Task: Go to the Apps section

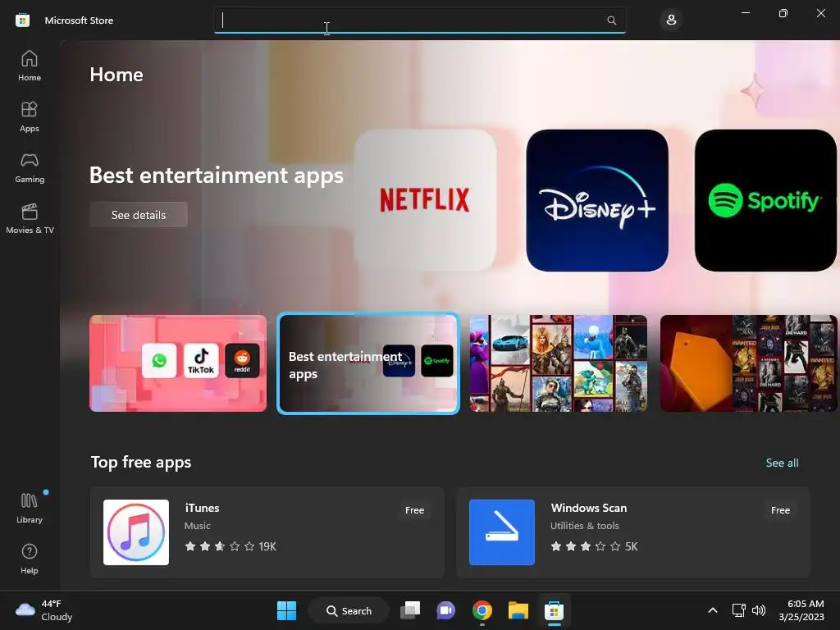Action: point(30,116)
